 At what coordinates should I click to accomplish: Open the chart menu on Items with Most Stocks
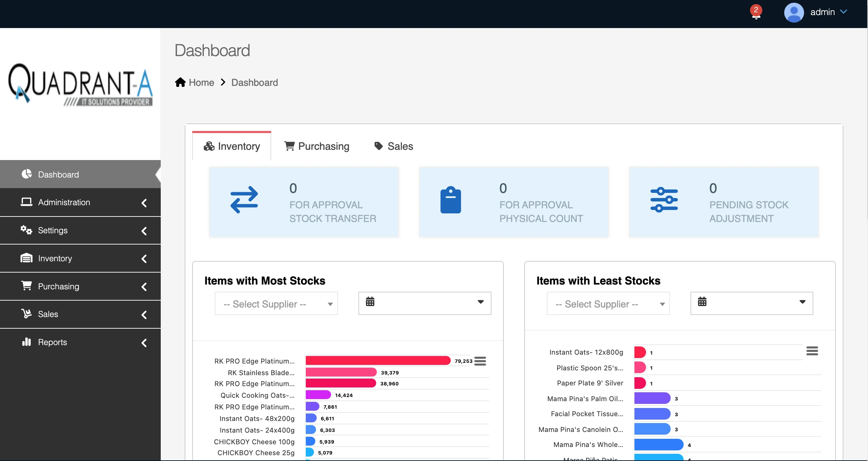pyautogui.click(x=480, y=361)
